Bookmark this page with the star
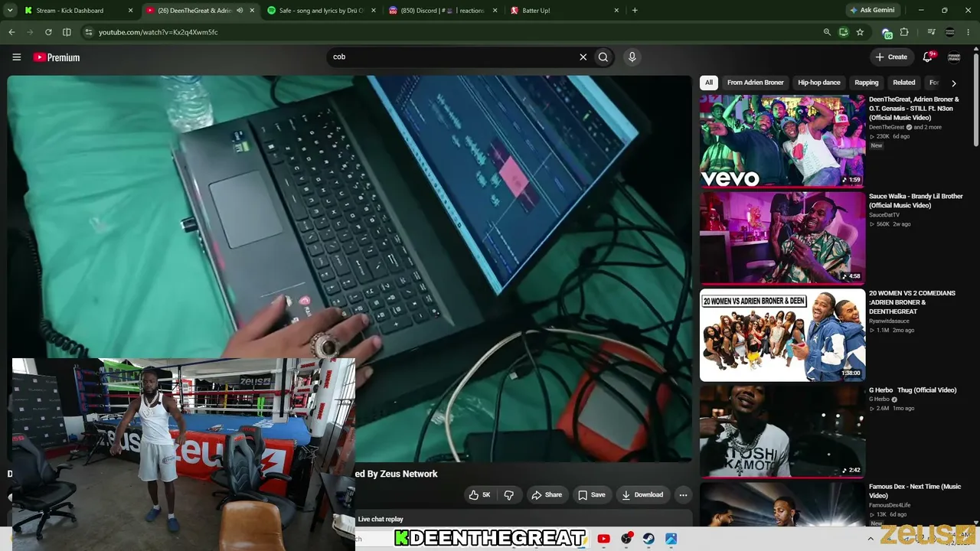 coord(860,32)
